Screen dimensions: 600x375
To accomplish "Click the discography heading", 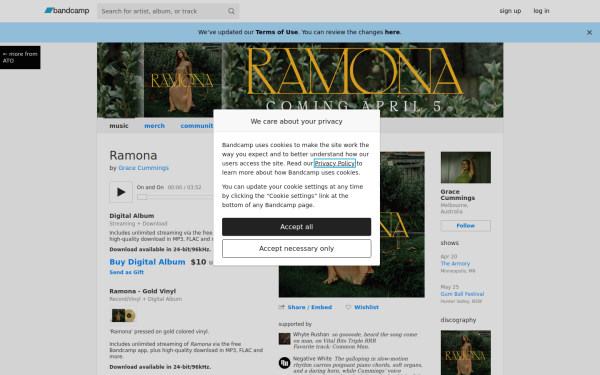I will (x=458, y=320).
